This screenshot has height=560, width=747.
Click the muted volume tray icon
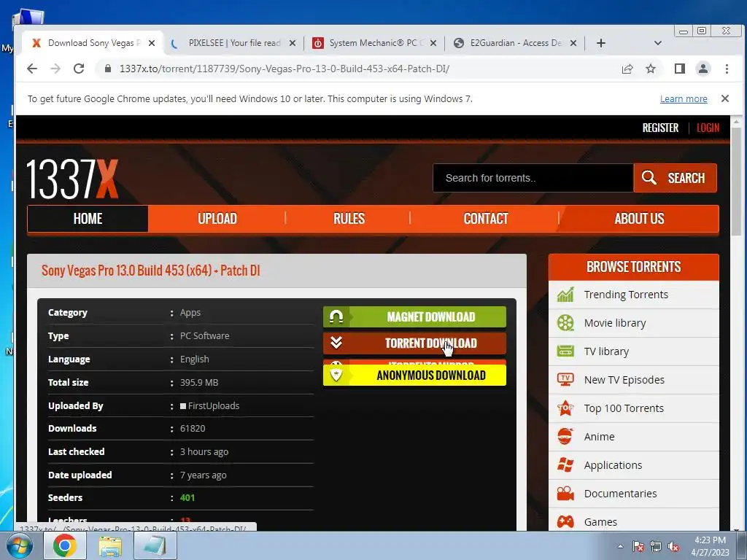click(x=673, y=547)
